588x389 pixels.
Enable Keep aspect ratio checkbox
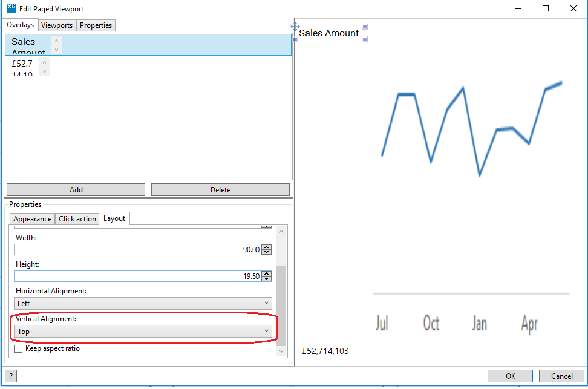(18, 349)
